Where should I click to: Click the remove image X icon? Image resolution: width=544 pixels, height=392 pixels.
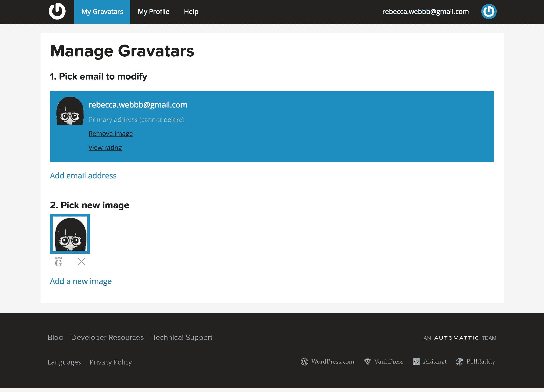click(82, 261)
